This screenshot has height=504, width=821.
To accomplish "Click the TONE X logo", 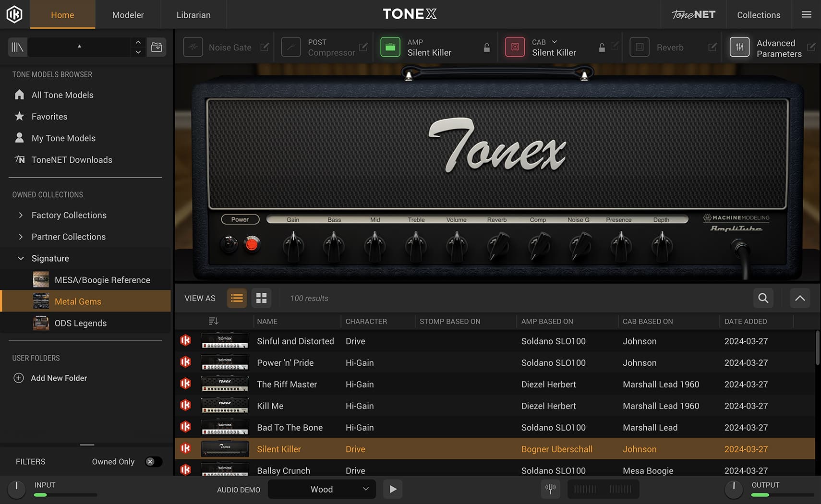I will (409, 14).
